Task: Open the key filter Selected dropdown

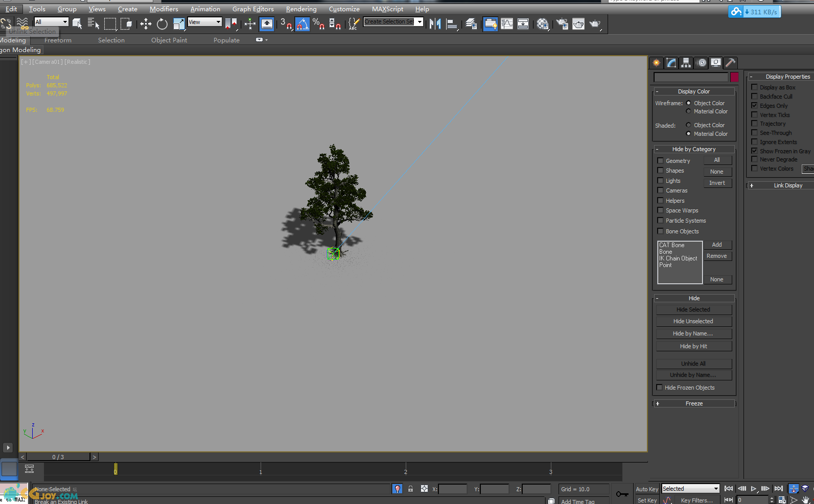Action: click(x=690, y=489)
